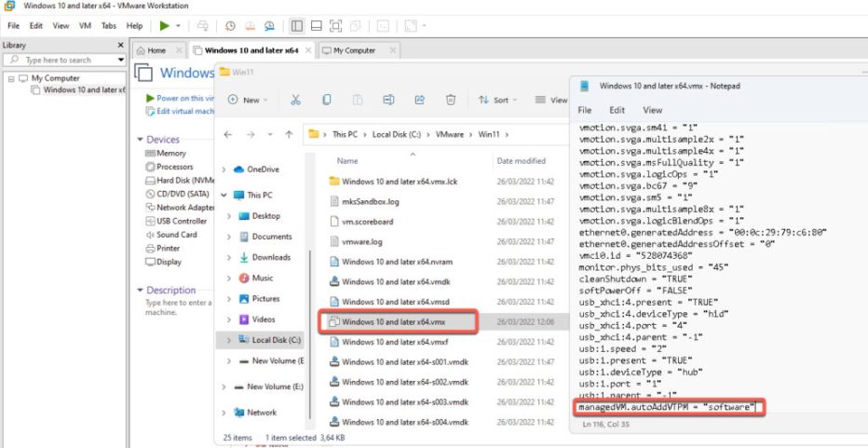The width and height of the screenshot is (868, 448).
Task: Expand OneDrive in navigation pane
Action: coord(224,170)
